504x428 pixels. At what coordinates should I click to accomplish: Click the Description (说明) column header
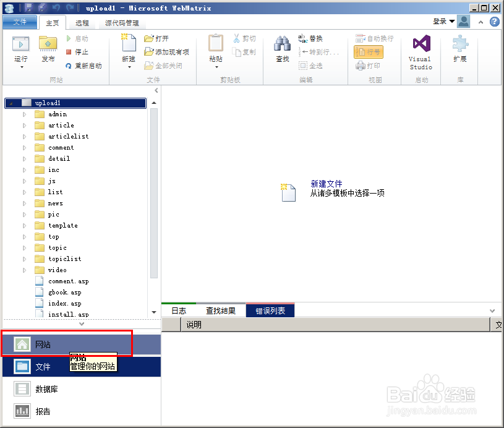tap(335, 325)
